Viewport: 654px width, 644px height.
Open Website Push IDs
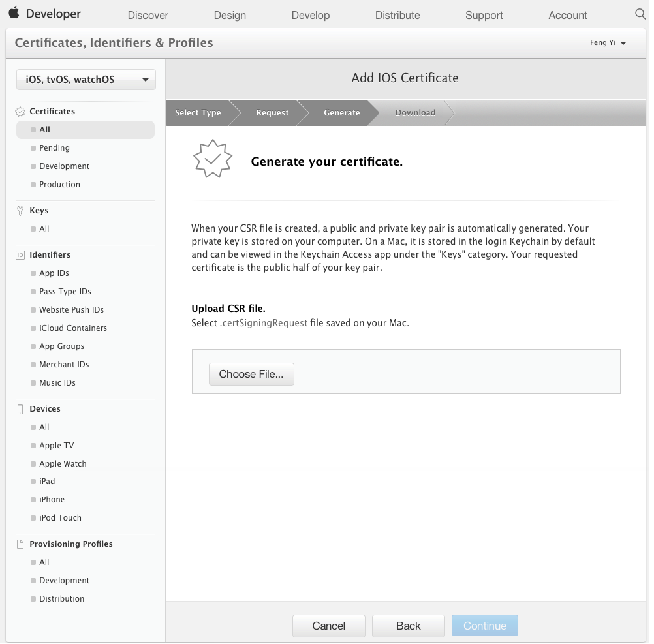(x=71, y=310)
